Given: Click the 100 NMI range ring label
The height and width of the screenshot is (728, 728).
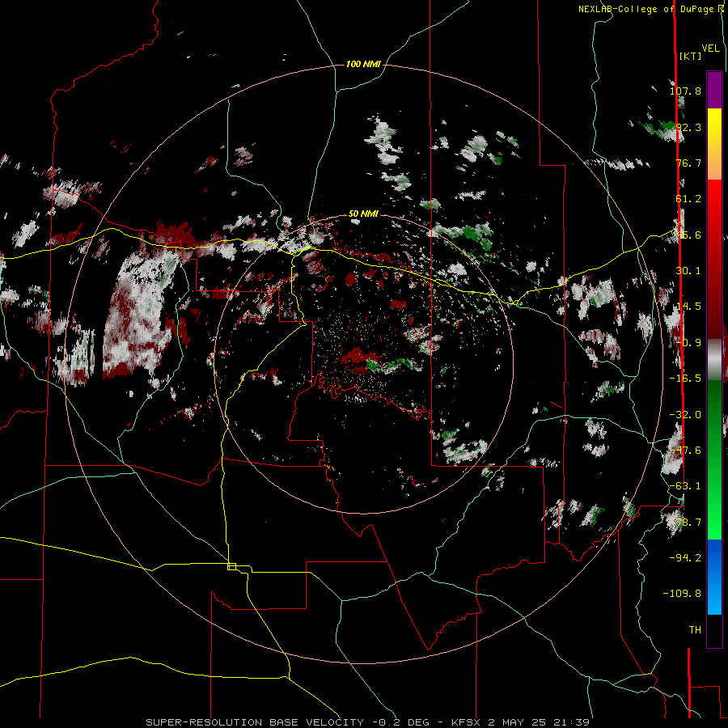Looking at the screenshot, I should 363,64.
